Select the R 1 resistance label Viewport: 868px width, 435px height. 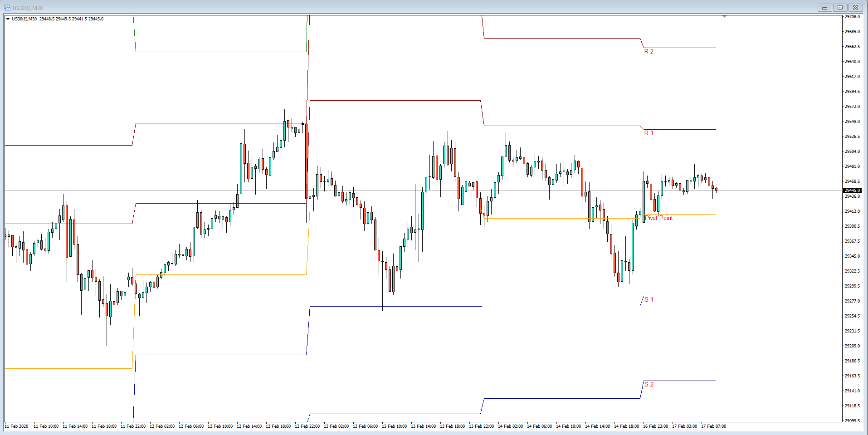649,133
